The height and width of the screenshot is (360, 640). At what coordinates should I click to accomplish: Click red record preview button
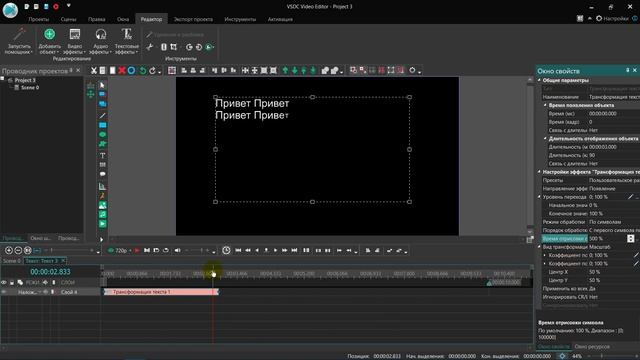[x=137, y=250]
